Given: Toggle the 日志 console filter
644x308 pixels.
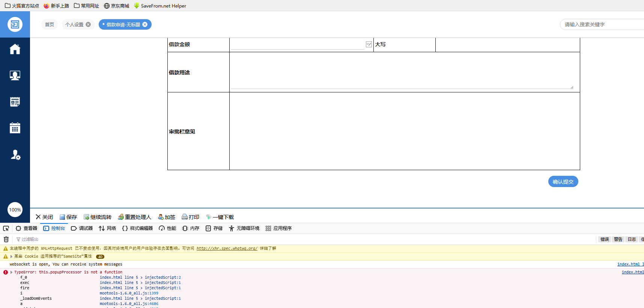Looking at the screenshot, I should (632, 239).
